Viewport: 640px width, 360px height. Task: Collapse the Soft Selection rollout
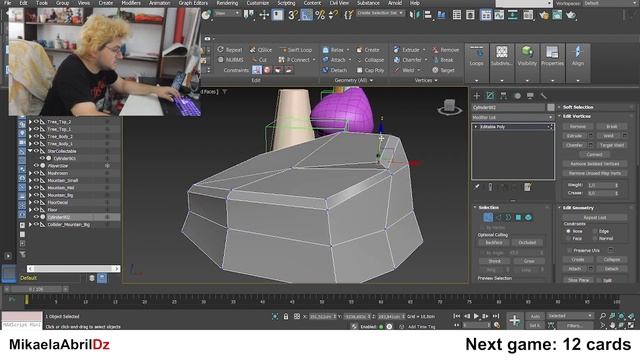pyautogui.click(x=595, y=107)
